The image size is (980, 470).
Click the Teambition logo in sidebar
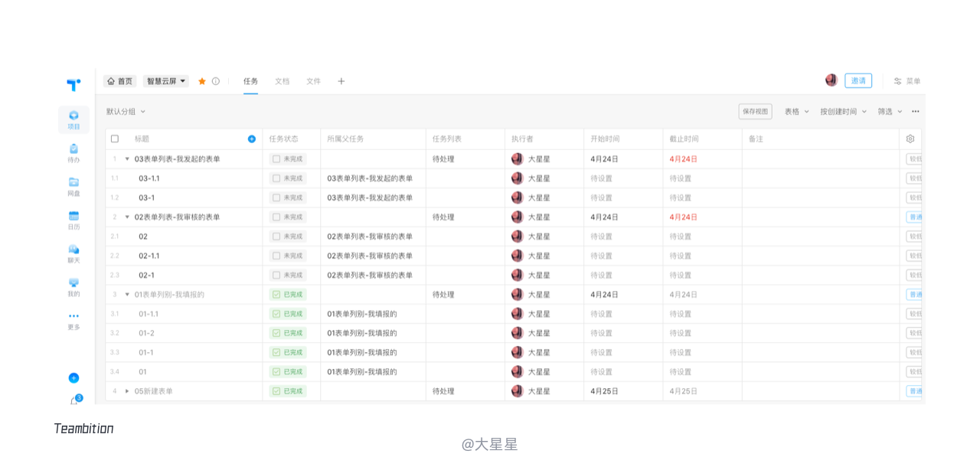point(73,84)
